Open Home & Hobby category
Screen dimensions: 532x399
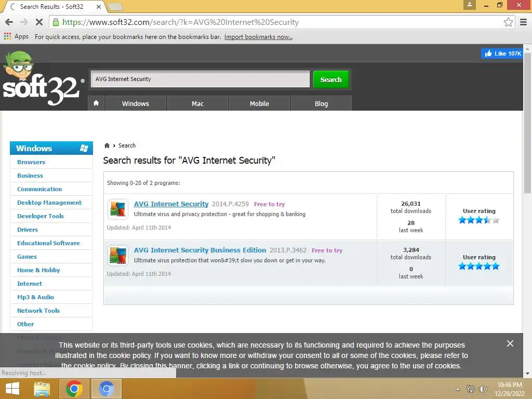[x=38, y=270]
